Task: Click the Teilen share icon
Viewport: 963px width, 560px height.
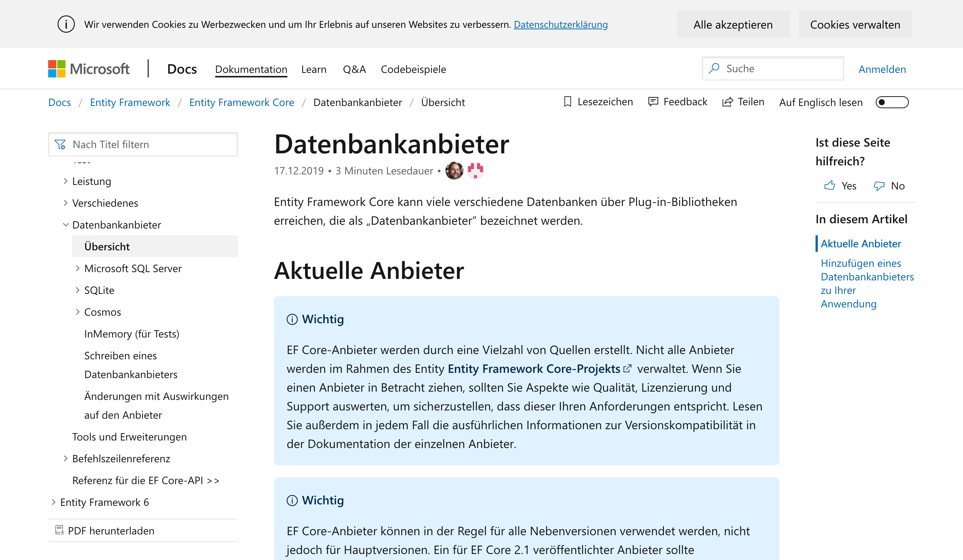Action: click(x=728, y=102)
